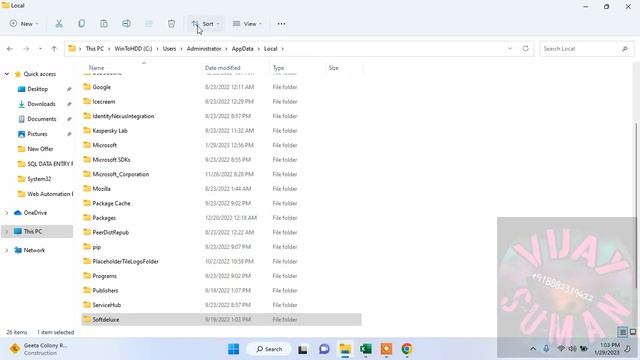
Task: Open recent locations chevron
Action: (40, 49)
